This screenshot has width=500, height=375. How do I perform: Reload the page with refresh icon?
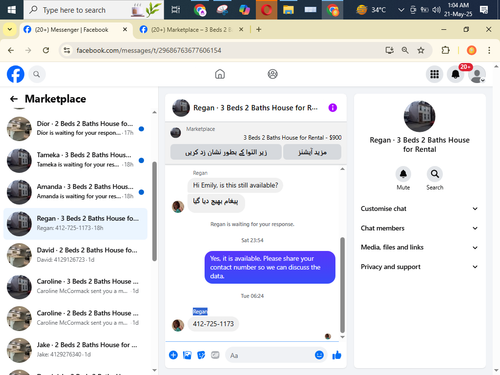click(46, 50)
